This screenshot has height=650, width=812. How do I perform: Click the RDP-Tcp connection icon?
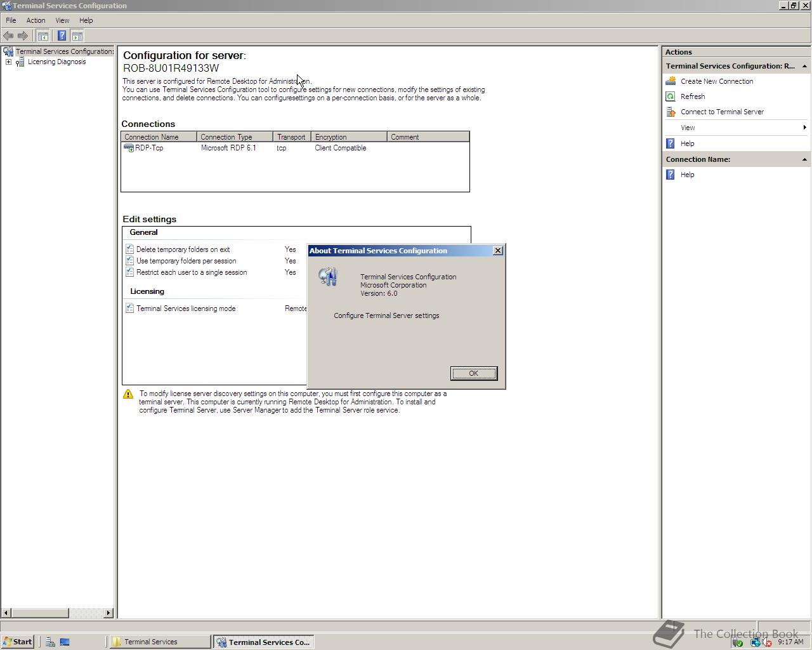coord(129,148)
